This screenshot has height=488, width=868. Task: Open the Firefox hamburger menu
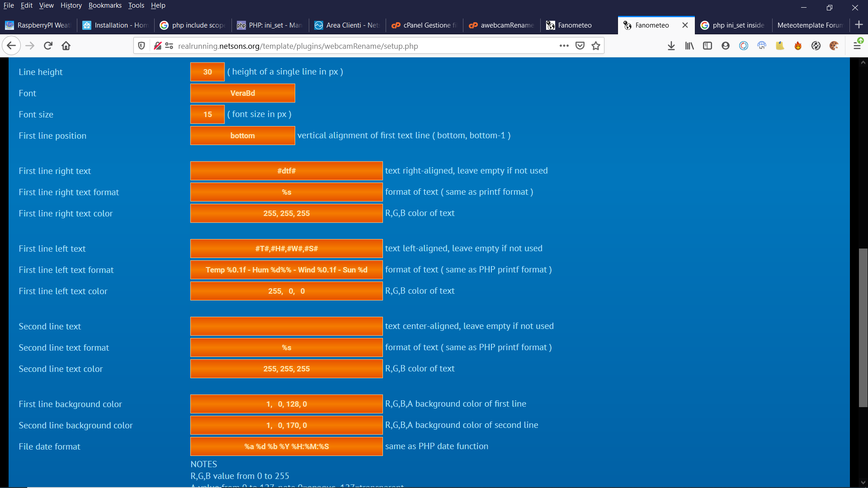[x=857, y=46]
